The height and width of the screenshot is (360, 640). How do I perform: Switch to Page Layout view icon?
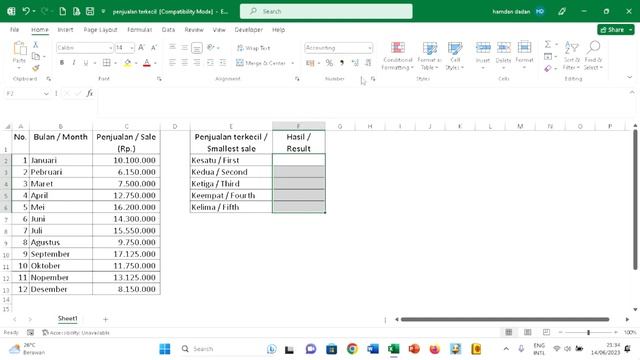click(x=527, y=332)
